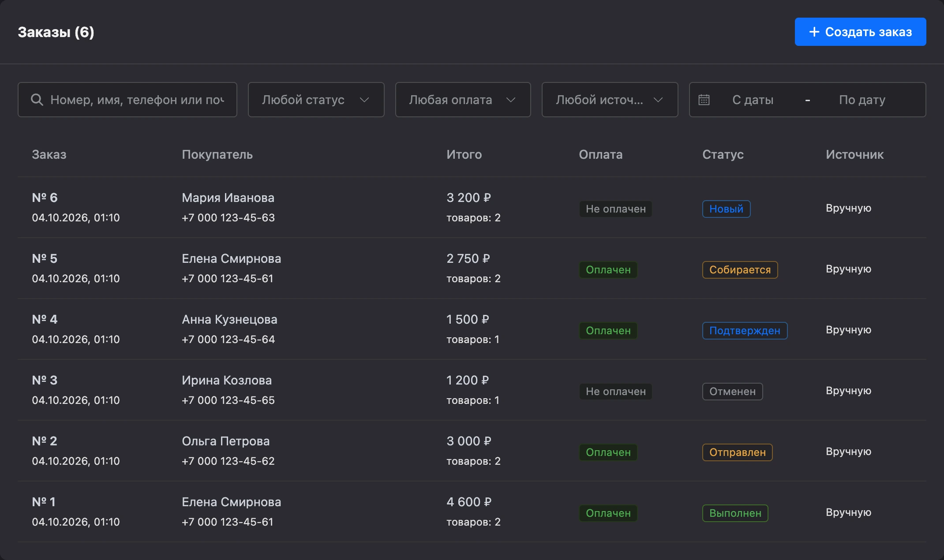
Task: Open order № 6 by Мария Иванова
Action: [x=472, y=207]
